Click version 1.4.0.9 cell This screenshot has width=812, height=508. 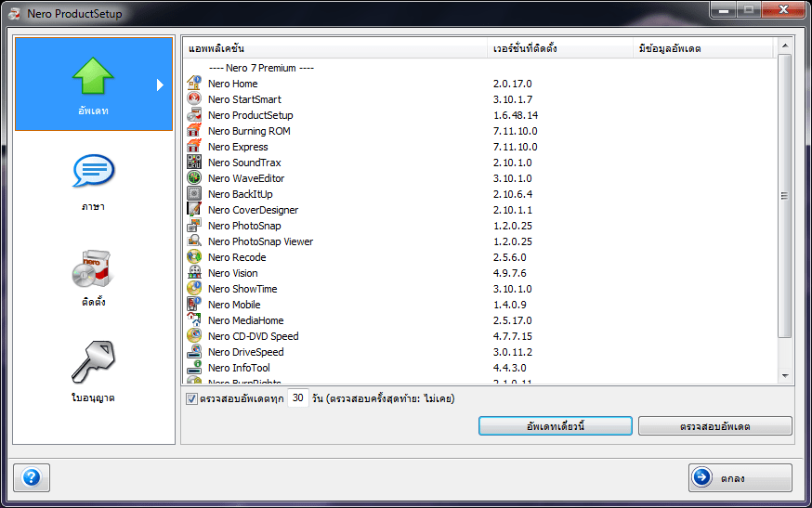pos(509,305)
